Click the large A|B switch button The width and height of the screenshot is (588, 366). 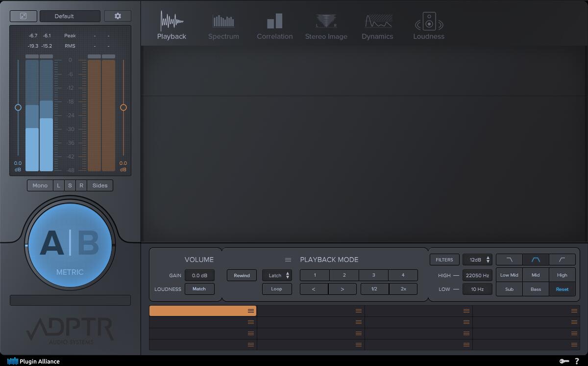click(x=70, y=244)
